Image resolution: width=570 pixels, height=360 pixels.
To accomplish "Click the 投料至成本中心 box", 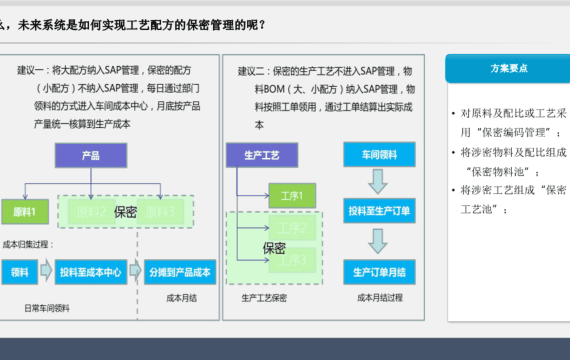I will pyautogui.click(x=91, y=272).
